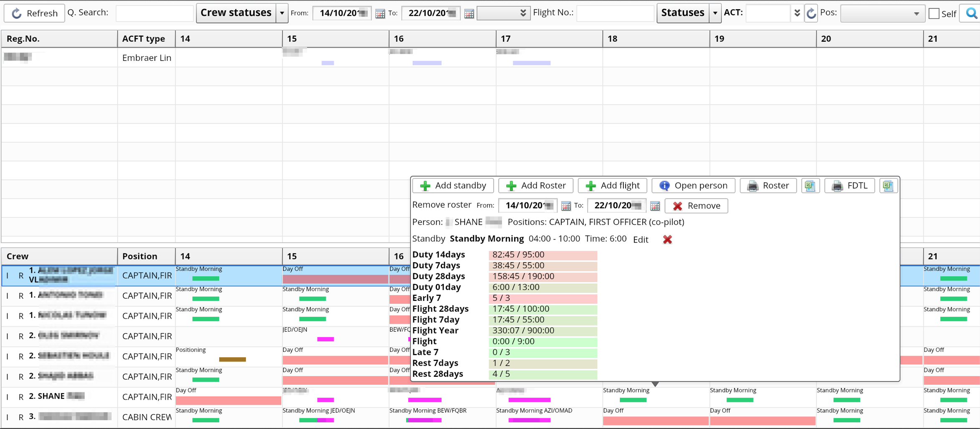The image size is (980, 429).
Task: Click the reload icon next to ACT
Action: (x=811, y=13)
